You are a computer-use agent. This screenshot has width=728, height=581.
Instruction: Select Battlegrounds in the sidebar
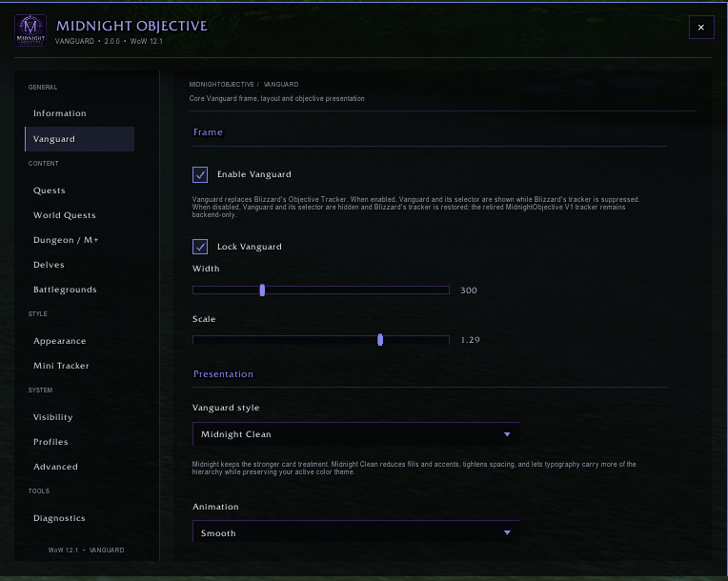click(x=65, y=290)
